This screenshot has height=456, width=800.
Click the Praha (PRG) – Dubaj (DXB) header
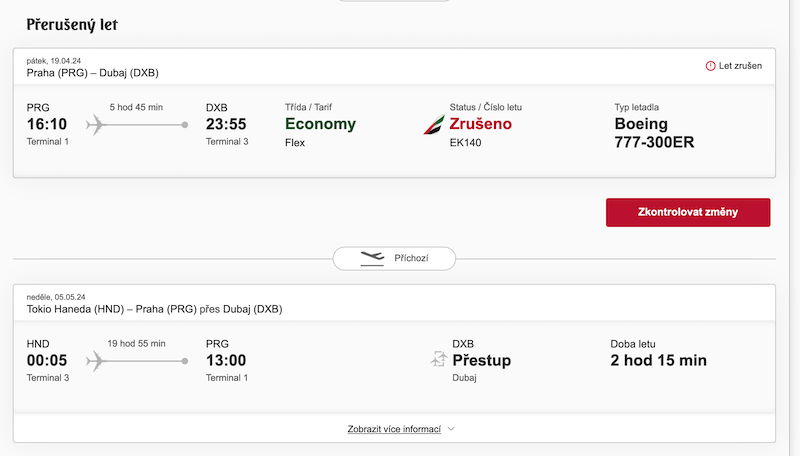click(92, 73)
